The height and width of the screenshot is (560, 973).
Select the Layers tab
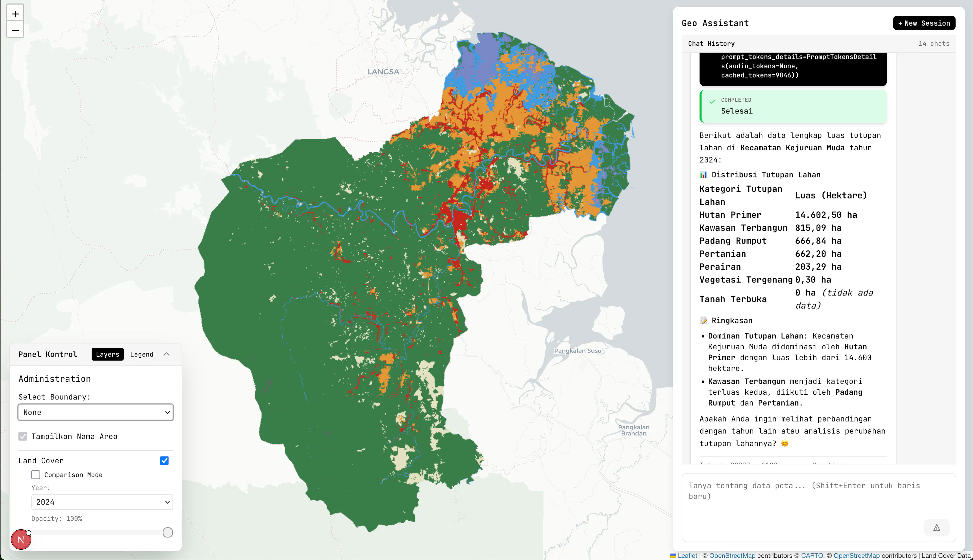pos(107,354)
